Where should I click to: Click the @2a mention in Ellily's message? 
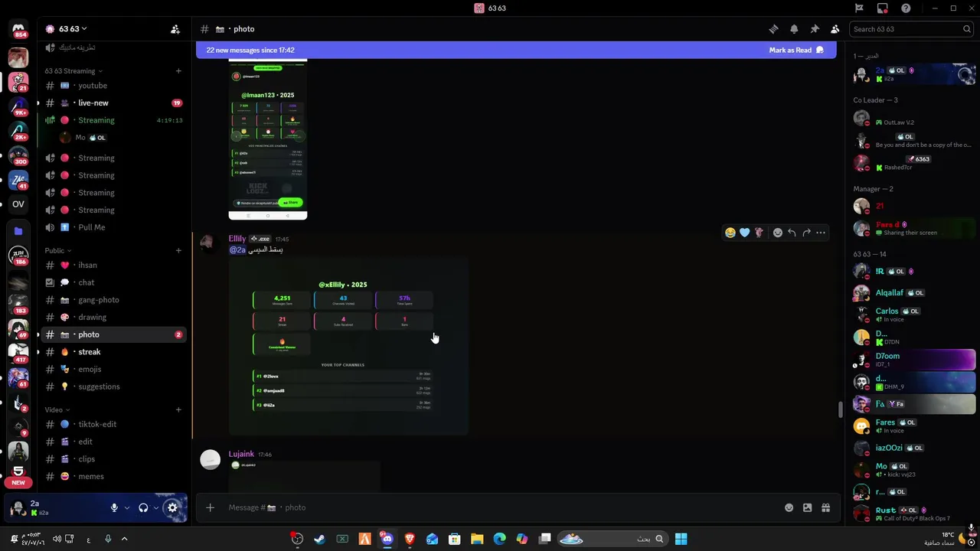[237, 249]
